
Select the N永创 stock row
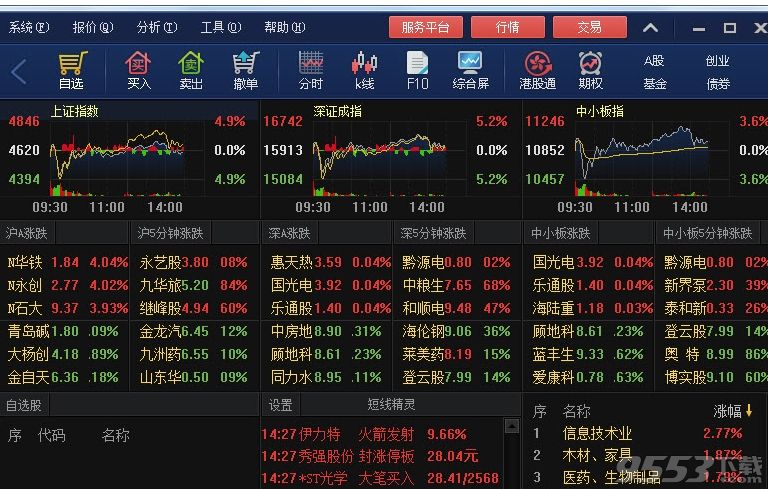point(68,286)
